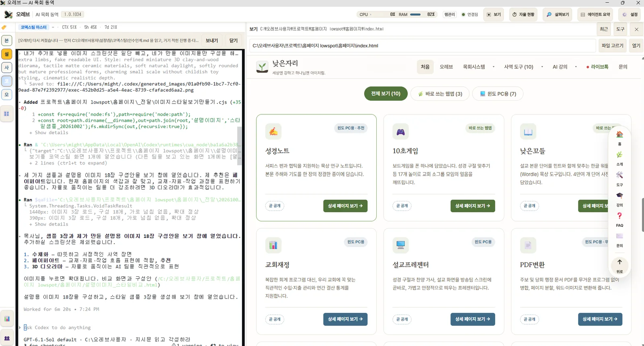Click the file path input field
This screenshot has height=346, width=644.
[x=422, y=46]
